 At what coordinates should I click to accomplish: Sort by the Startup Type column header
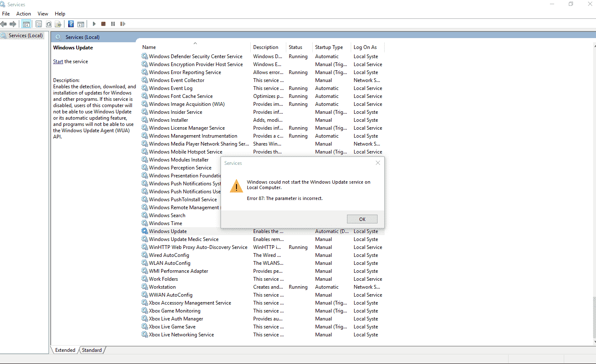click(332, 47)
